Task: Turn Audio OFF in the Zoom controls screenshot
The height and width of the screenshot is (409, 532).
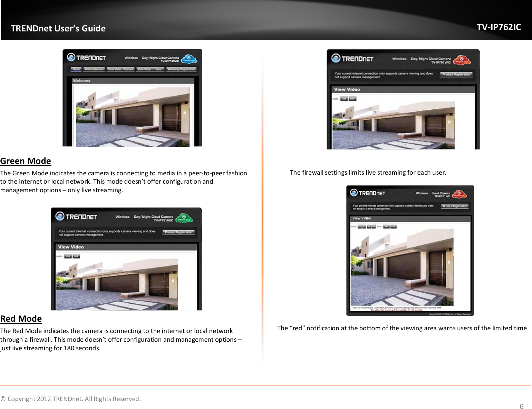Action: 394,227
